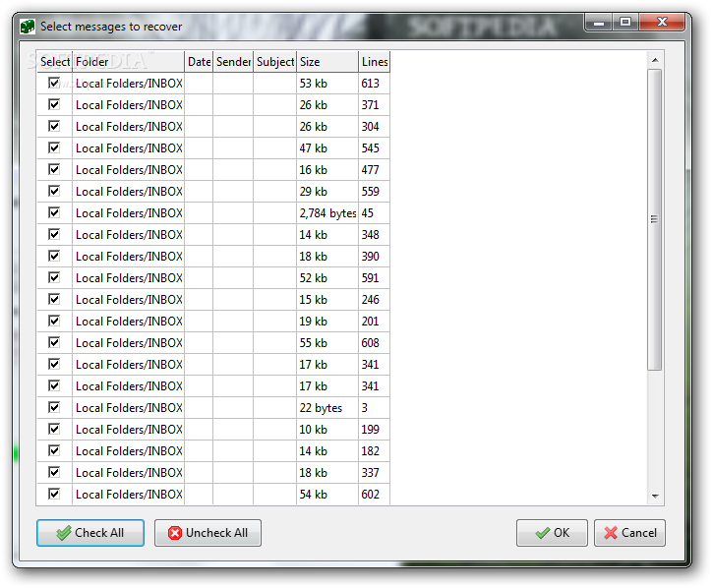Click the application icon in title bar
Screen dimensions: 712x588
tap(28, 27)
